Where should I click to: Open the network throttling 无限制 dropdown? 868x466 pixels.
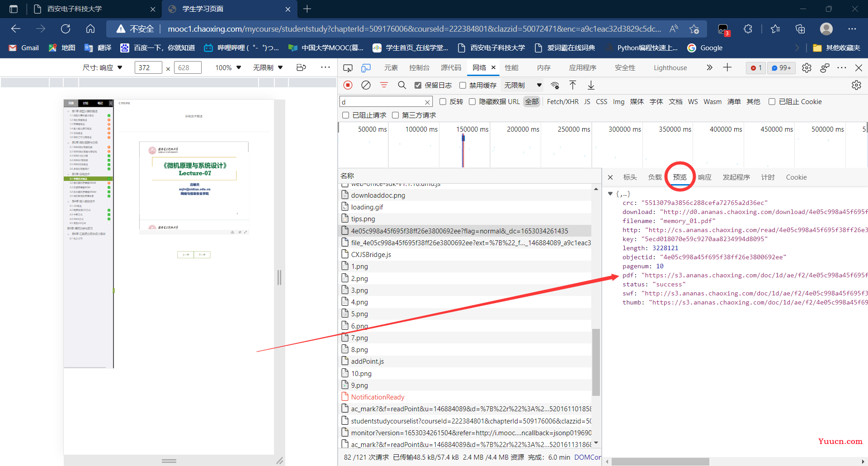[x=523, y=85]
